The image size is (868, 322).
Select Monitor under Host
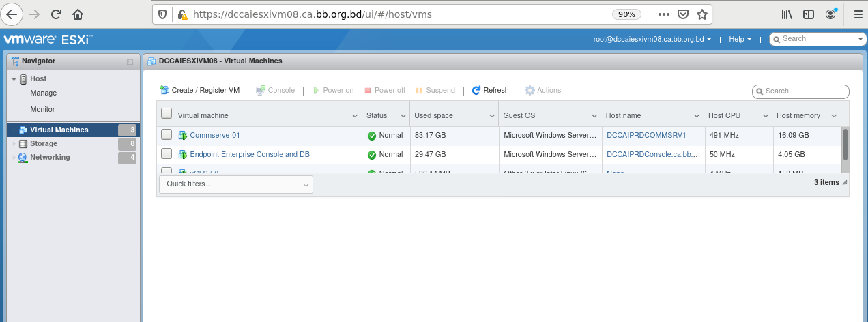coord(42,109)
